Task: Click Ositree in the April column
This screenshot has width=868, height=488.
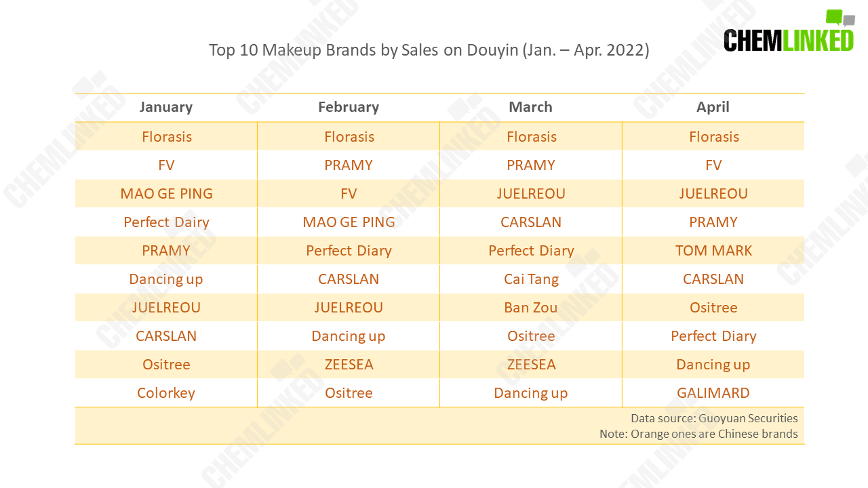Action: (x=713, y=308)
